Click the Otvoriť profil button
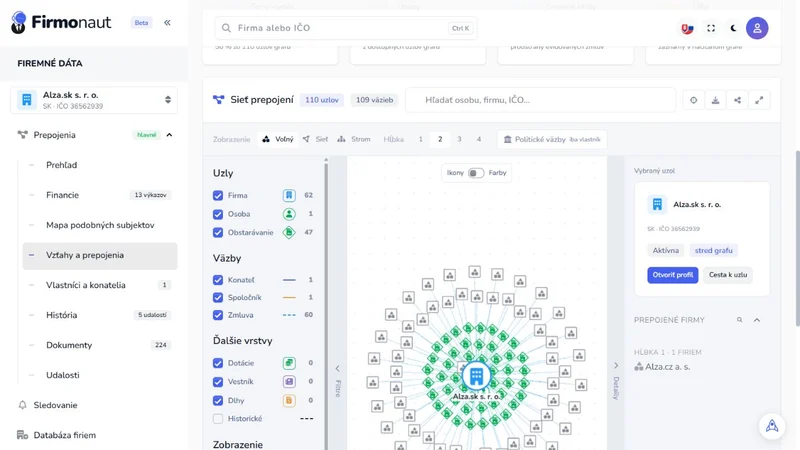This screenshot has width=800, height=450. [x=672, y=275]
